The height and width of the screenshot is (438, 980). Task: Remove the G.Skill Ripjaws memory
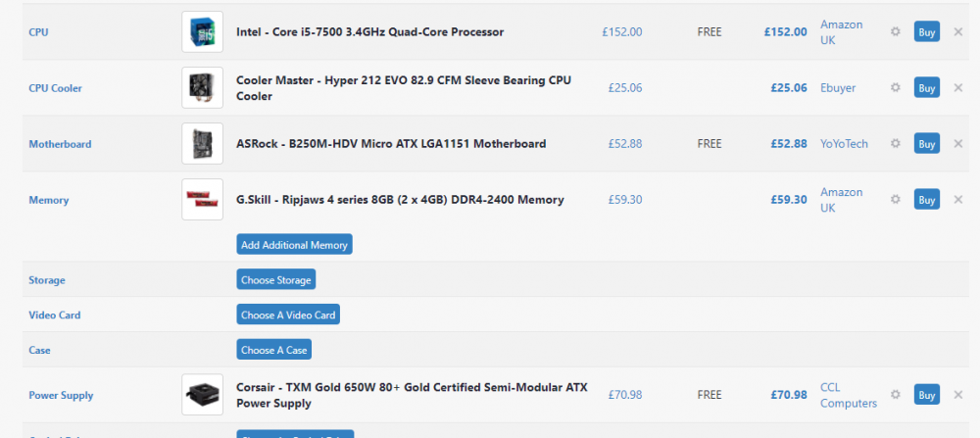click(958, 199)
